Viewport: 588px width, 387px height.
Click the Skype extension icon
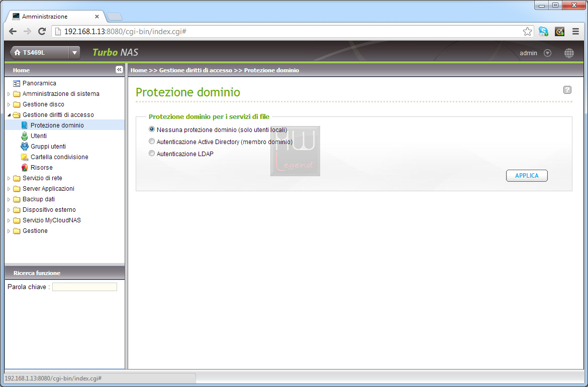543,32
